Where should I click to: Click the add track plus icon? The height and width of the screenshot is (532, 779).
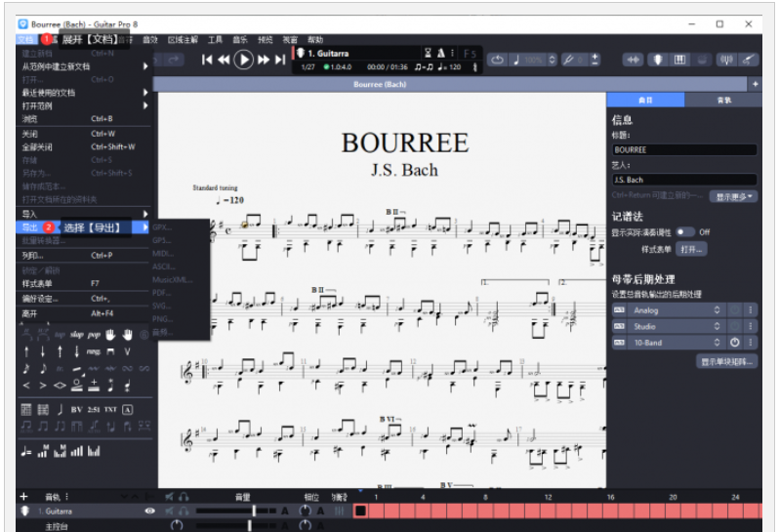(24, 496)
